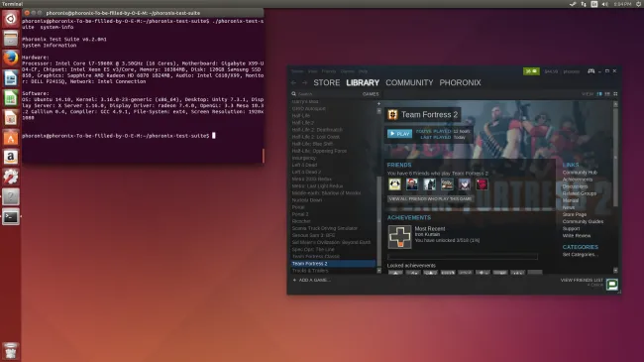This screenshot has height=362, width=644.
Task: Click View All Friends Who Play This Game
Action: click(x=430, y=198)
